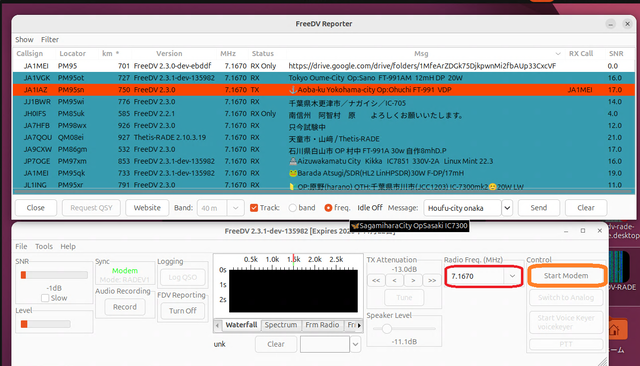Screen dimensions: 640x366
Task: Select the band tracking radio button
Action: (292, 208)
